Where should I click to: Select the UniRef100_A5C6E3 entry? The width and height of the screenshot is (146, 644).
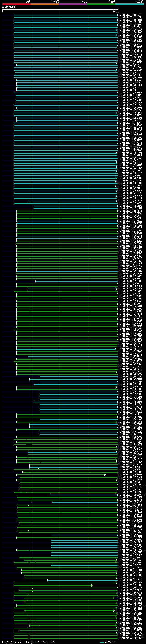(x=131, y=572)
